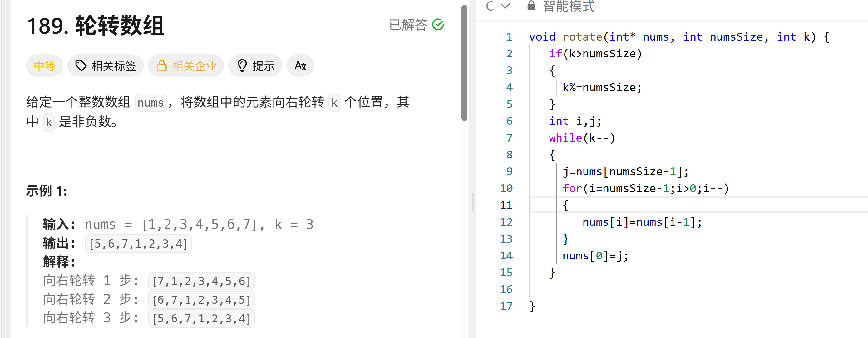Select the C language label

pos(490,6)
